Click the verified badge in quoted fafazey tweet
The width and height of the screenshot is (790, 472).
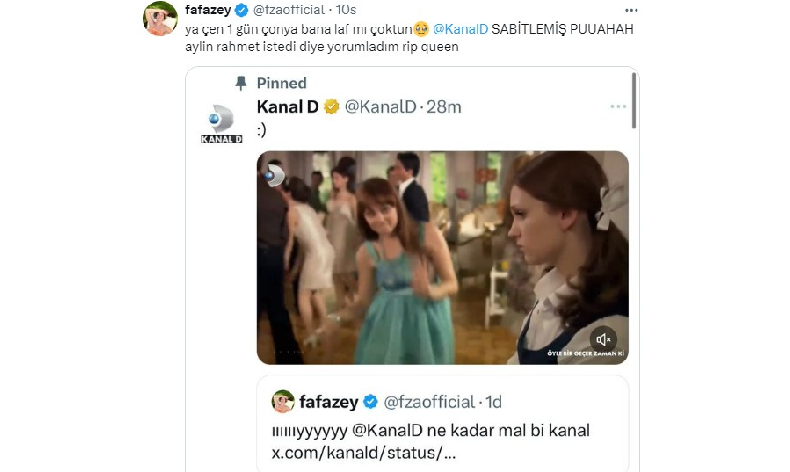[369, 402]
